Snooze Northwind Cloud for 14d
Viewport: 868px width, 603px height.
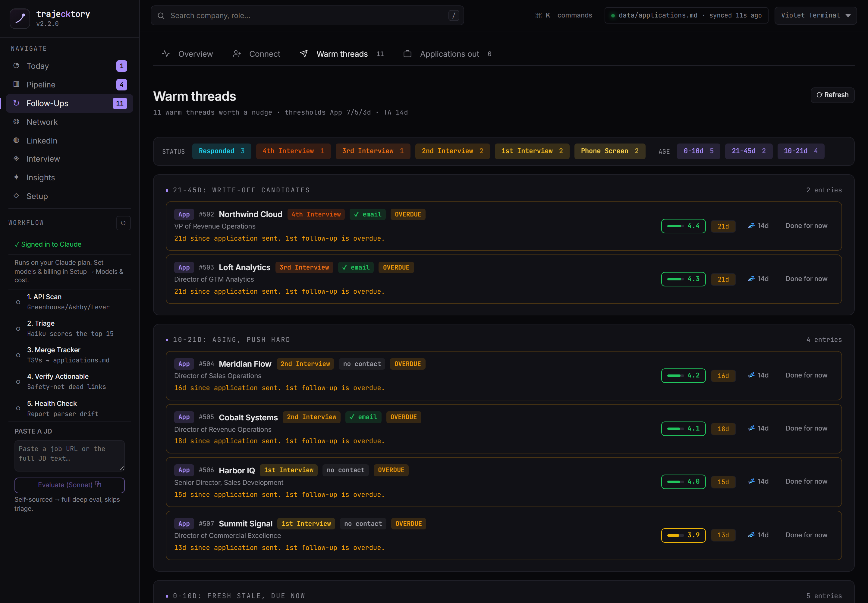[758, 226]
